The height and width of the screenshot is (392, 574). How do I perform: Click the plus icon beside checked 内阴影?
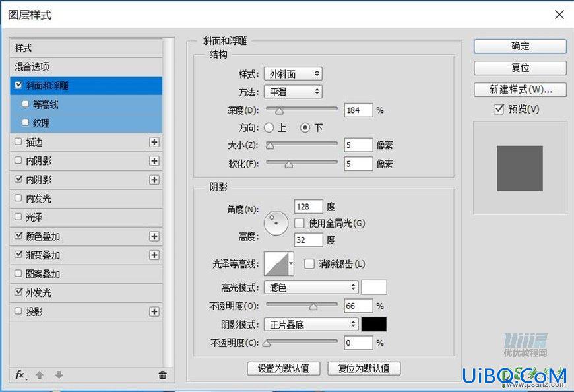click(154, 180)
